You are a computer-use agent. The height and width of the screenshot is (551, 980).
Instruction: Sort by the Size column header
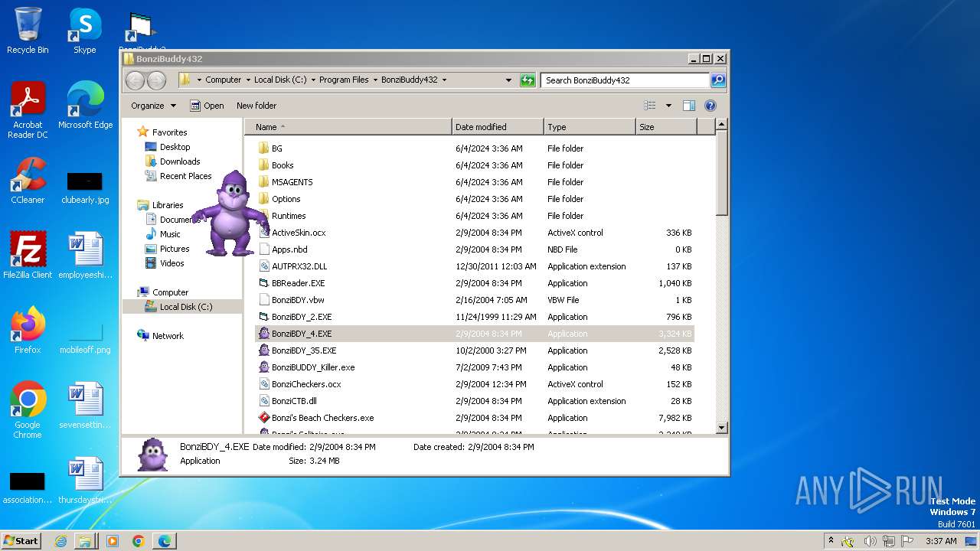pyautogui.click(x=666, y=127)
